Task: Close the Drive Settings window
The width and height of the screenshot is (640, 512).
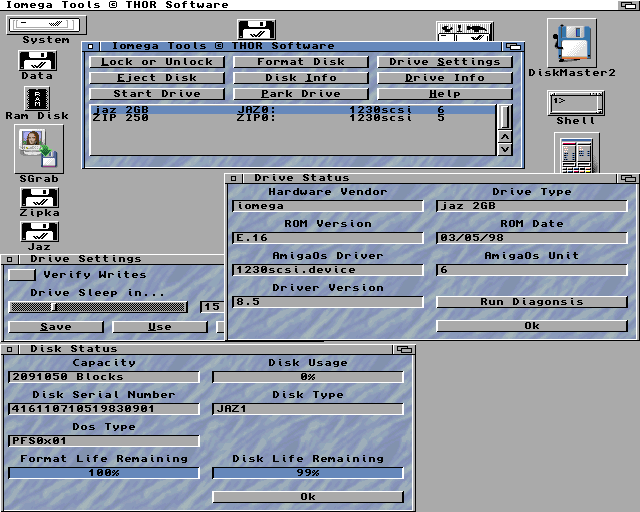Action: click(9, 259)
